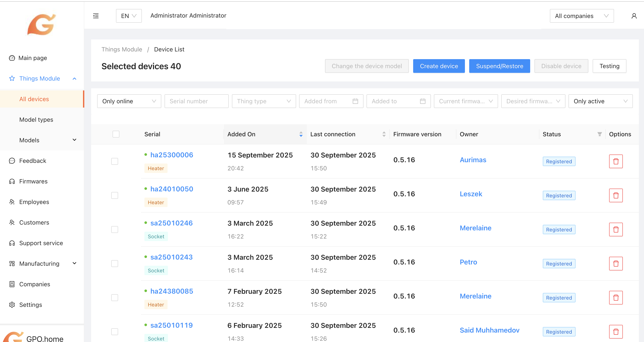
Task: Go to Firmwares in the sidebar
Action: [x=33, y=181]
